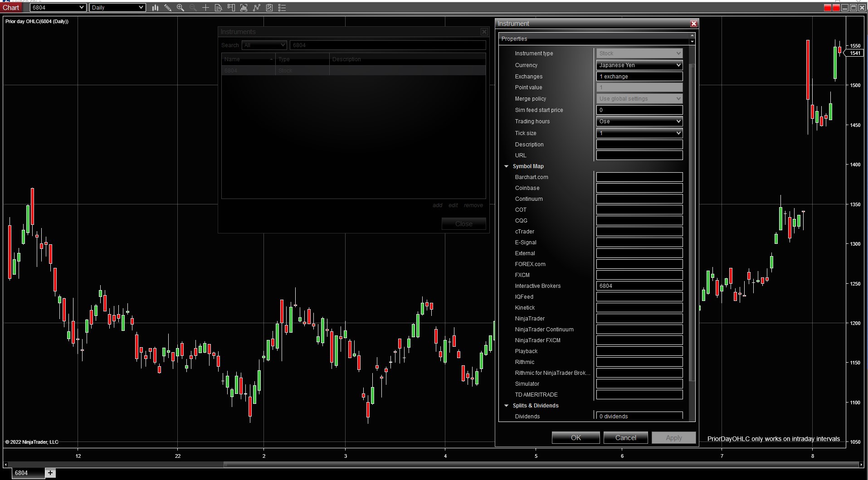This screenshot has height=480, width=868.
Task: Click the Description column header in Instruments
Action: pyautogui.click(x=407, y=59)
